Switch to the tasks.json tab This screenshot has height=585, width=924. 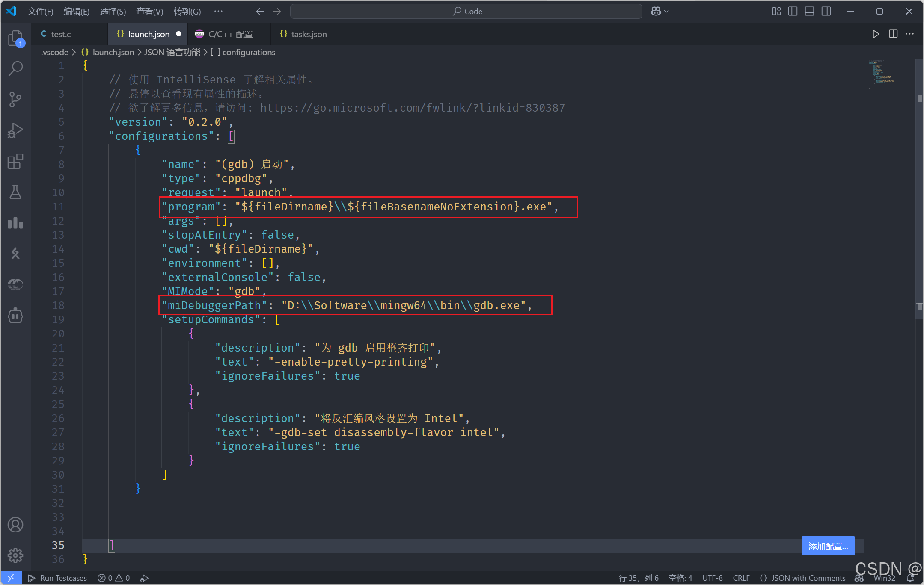[308, 34]
